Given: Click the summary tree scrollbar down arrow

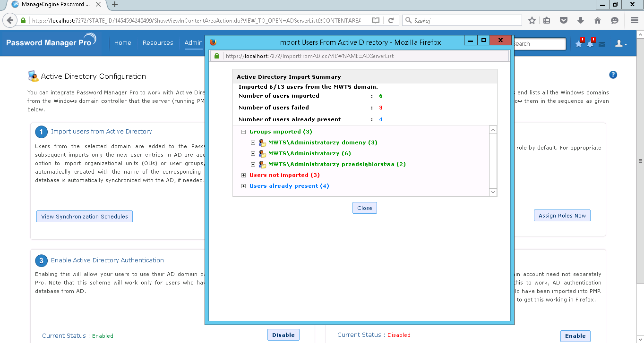Looking at the screenshot, I should (x=493, y=192).
